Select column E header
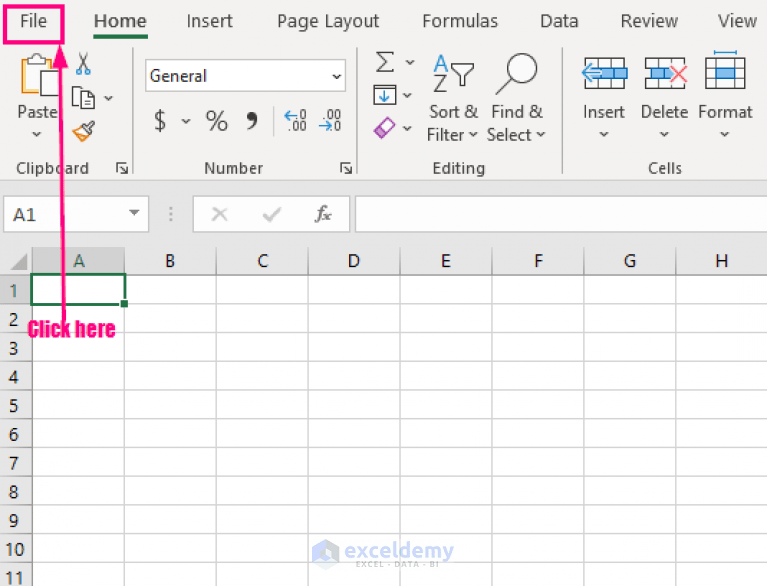 click(446, 261)
